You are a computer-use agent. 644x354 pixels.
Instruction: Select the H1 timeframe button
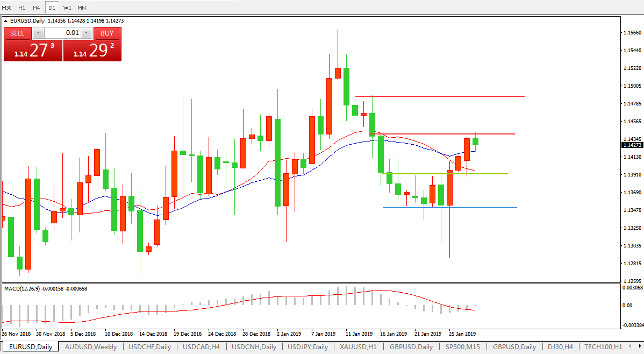pyautogui.click(x=22, y=8)
